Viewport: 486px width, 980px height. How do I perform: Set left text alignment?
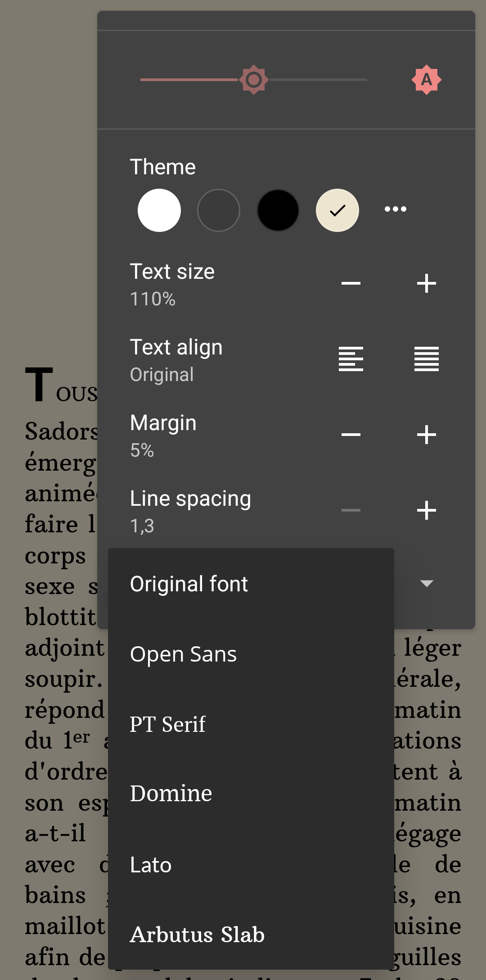click(351, 359)
